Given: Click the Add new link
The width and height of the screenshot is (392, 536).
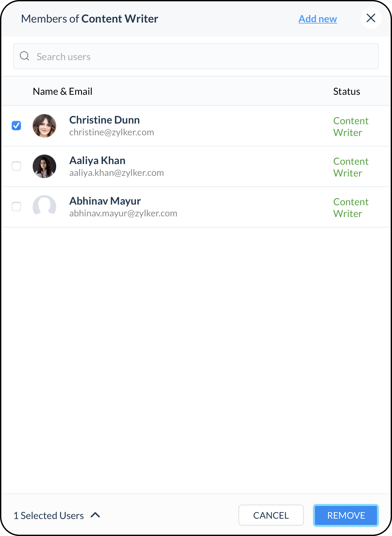Looking at the screenshot, I should point(318,19).
